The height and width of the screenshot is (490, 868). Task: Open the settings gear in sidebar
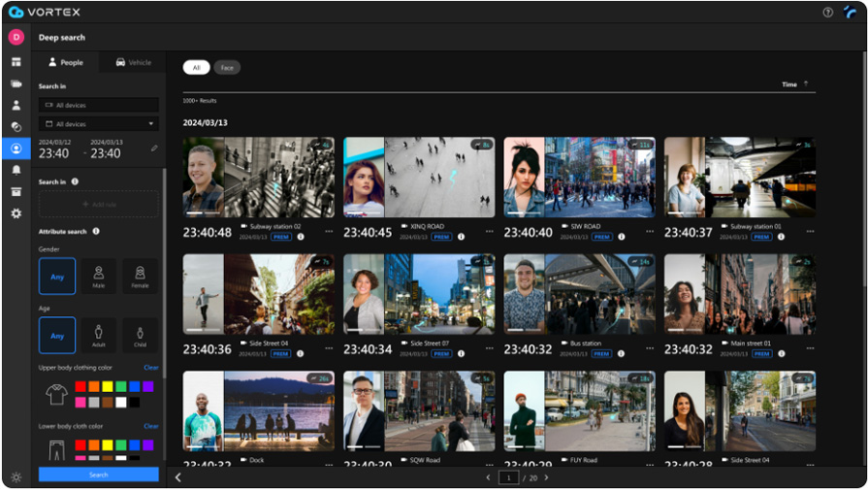[16, 213]
